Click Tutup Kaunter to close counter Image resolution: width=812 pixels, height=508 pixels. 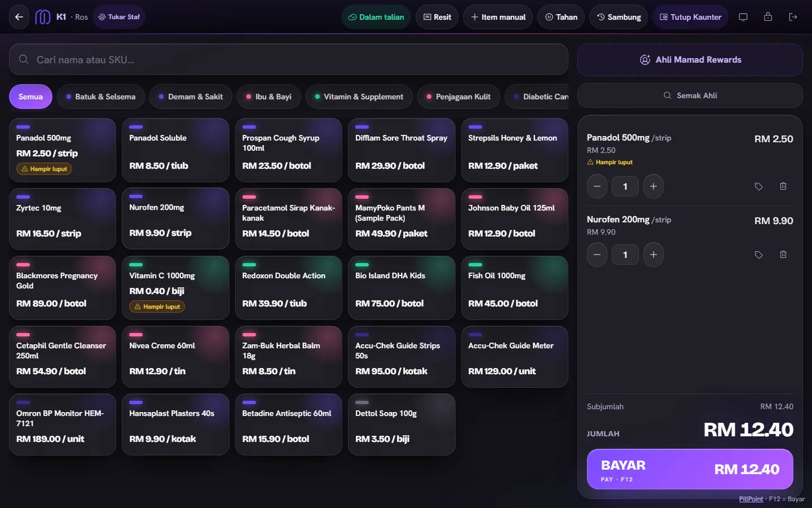point(691,17)
